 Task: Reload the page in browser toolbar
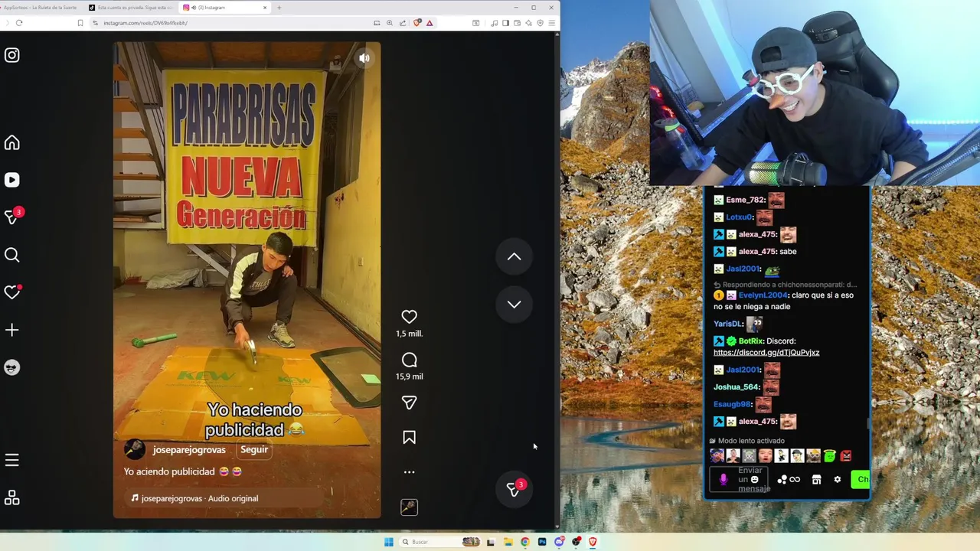point(19,23)
